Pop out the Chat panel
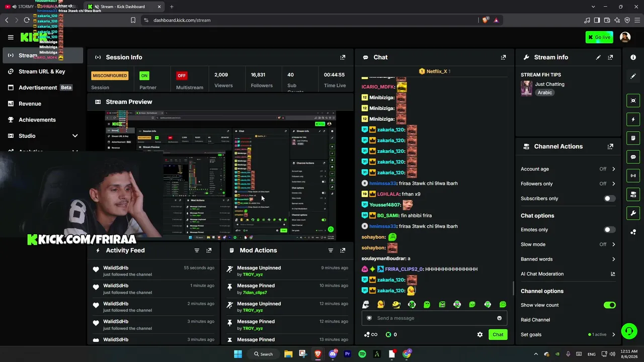 pyautogui.click(x=503, y=57)
